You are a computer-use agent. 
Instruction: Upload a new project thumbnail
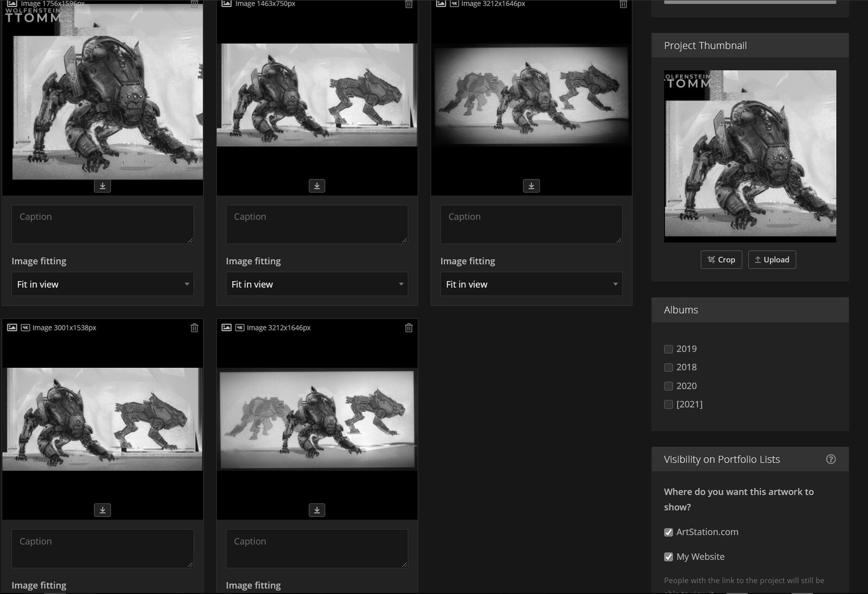pyautogui.click(x=772, y=259)
